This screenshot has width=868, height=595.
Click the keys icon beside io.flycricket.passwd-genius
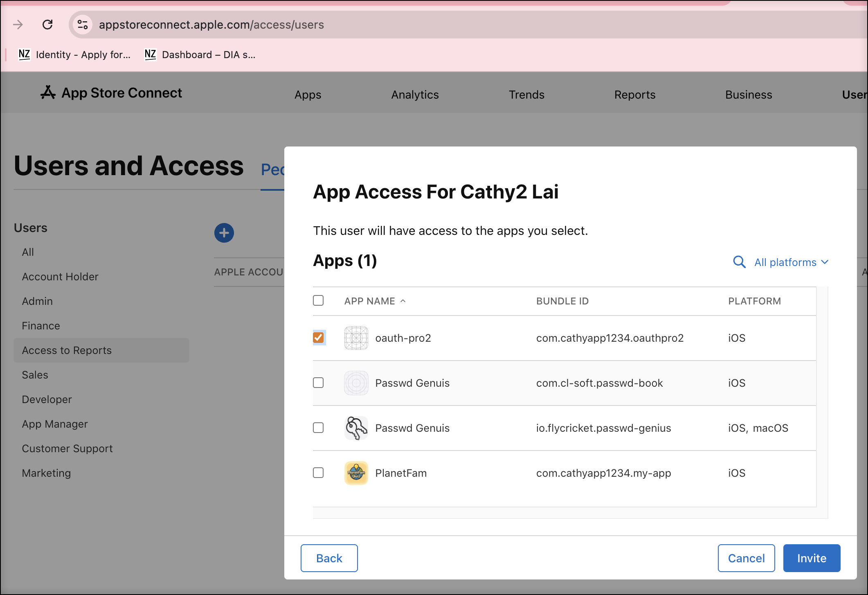click(x=356, y=428)
